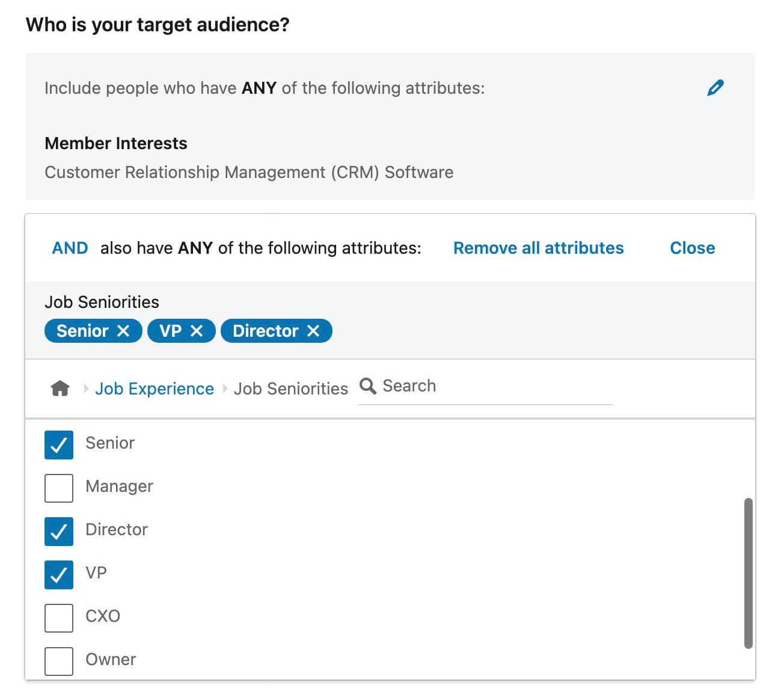Image resolution: width=778 pixels, height=700 pixels.
Task: Enable the CXO checkbox
Action: (59, 618)
